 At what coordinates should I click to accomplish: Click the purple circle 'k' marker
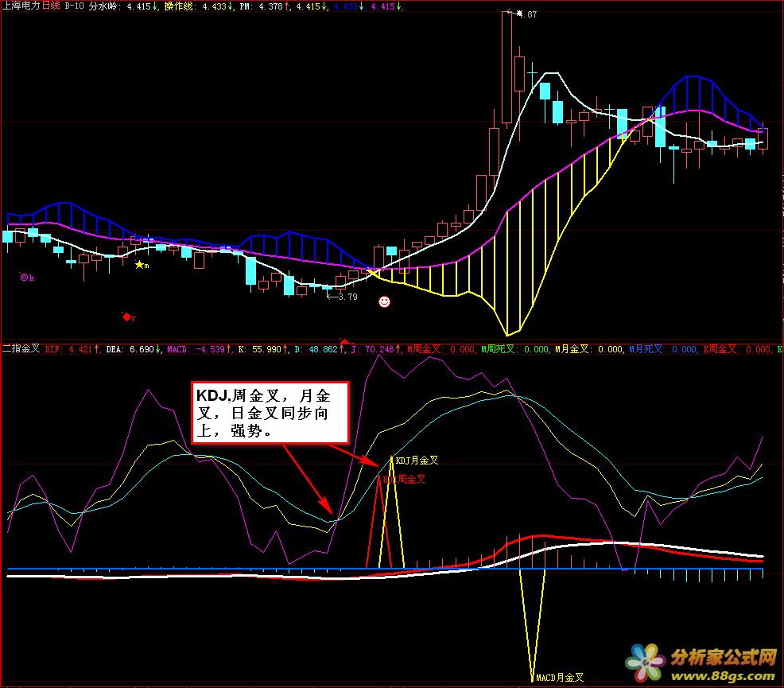point(26,277)
